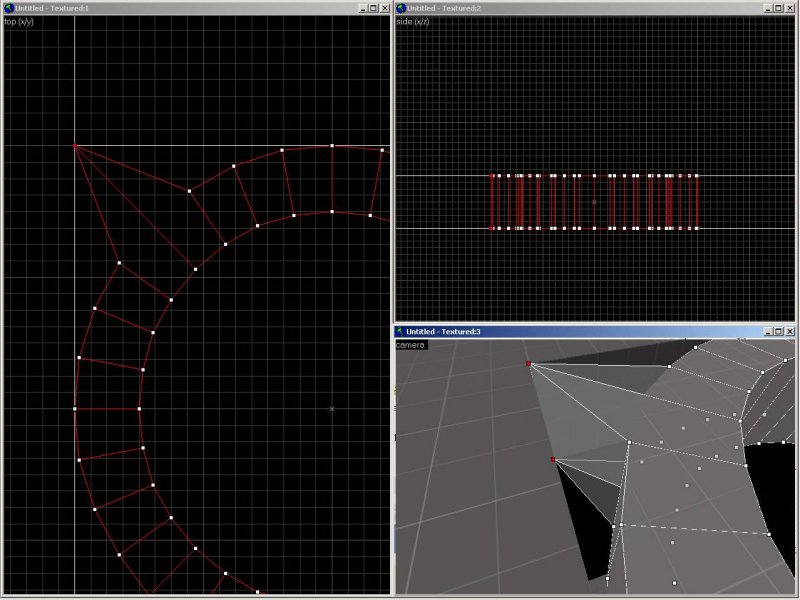Pick the lower red vertex in camera view
This screenshot has height=600, width=800.
552,460
